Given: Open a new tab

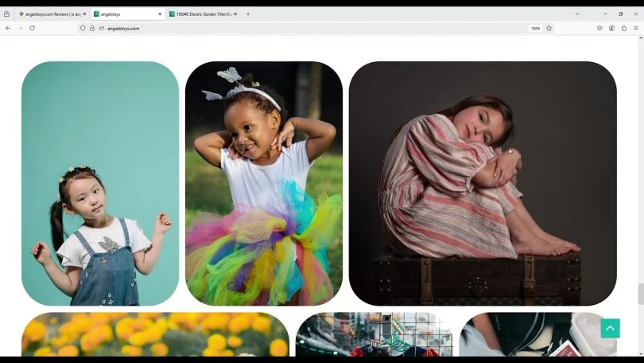Looking at the screenshot, I should point(248,14).
